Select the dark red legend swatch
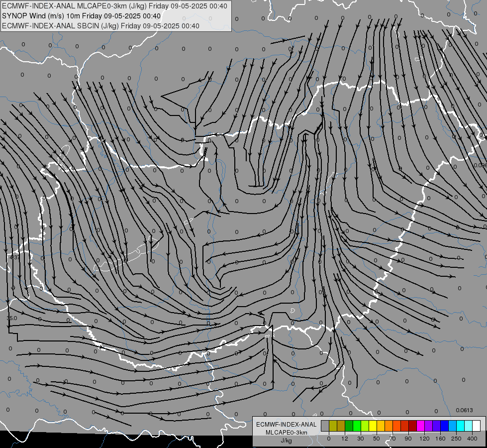This screenshot has width=487, height=448. tap(412, 426)
